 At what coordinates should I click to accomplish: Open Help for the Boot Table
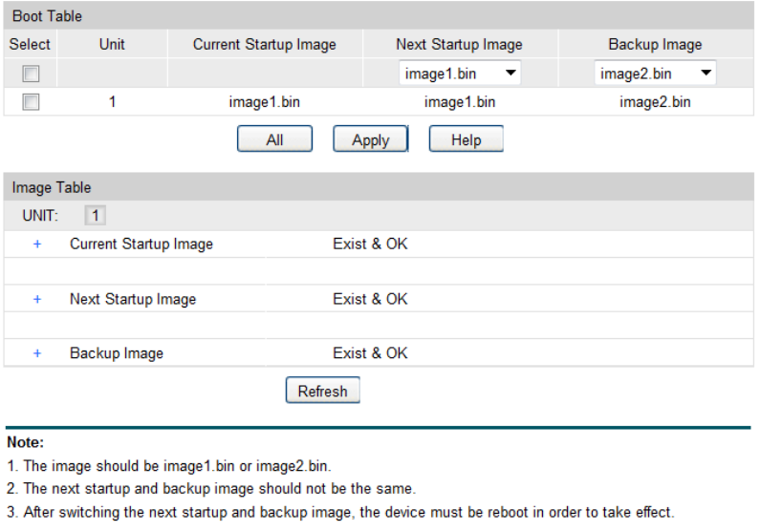466,139
